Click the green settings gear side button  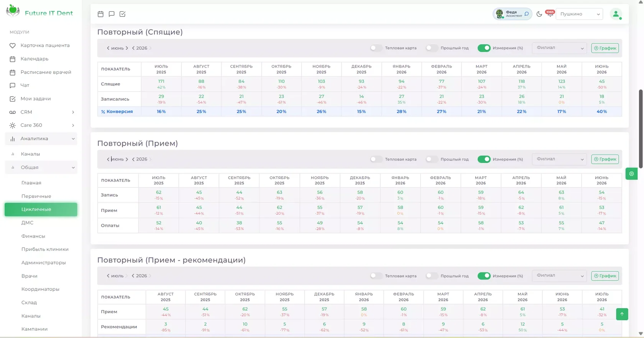click(631, 174)
